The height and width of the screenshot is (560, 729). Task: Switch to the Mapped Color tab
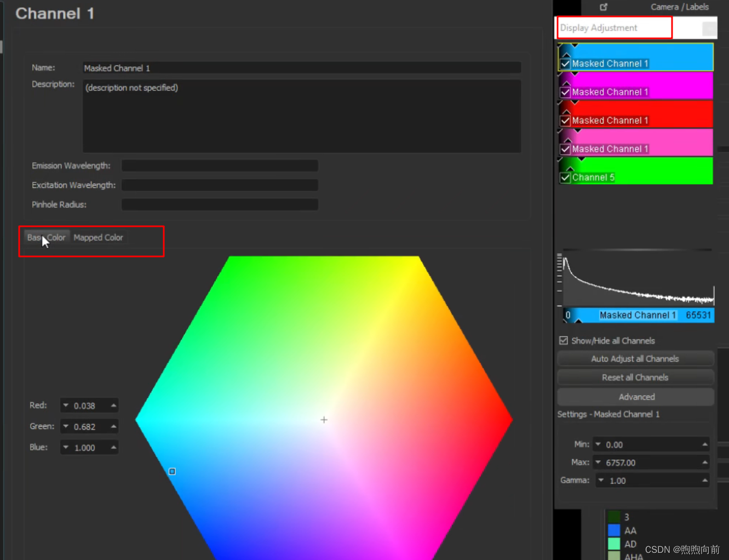click(x=99, y=237)
